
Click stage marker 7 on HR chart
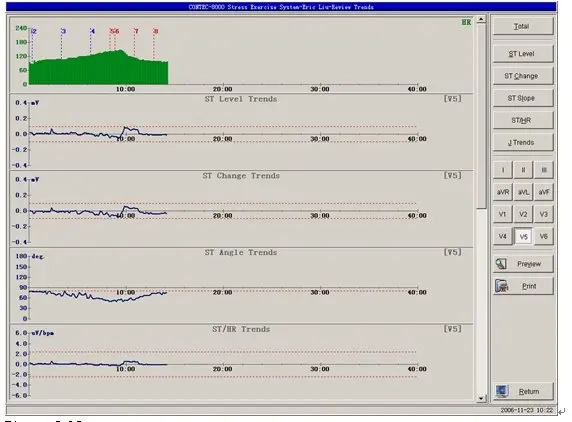click(136, 31)
